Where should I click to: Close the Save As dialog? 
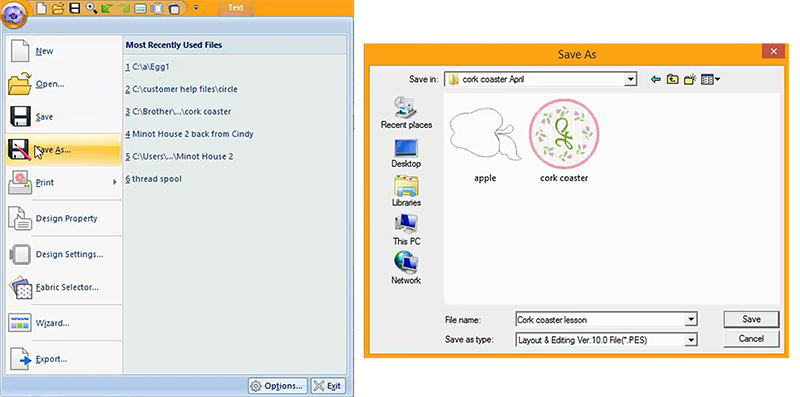coord(773,51)
